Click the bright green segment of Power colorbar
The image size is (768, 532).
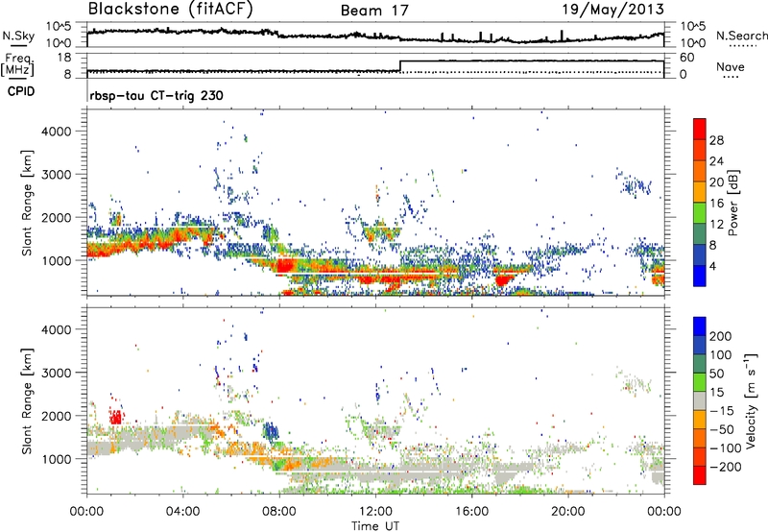point(700,212)
